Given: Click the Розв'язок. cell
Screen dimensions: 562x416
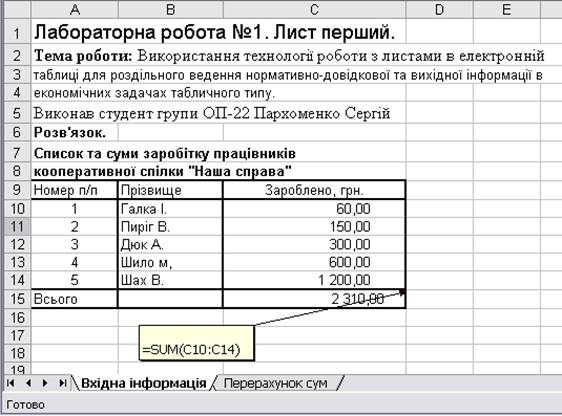Looking at the screenshot, I should (75, 133).
